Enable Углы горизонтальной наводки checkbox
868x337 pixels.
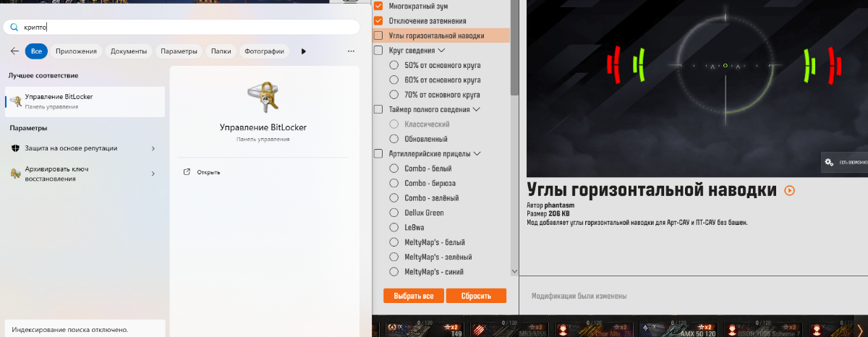coord(378,35)
